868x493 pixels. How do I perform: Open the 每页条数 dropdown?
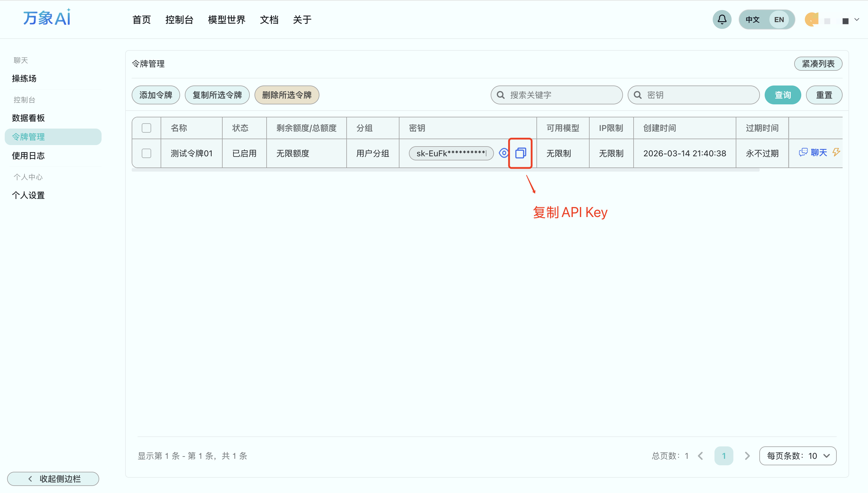pos(797,456)
